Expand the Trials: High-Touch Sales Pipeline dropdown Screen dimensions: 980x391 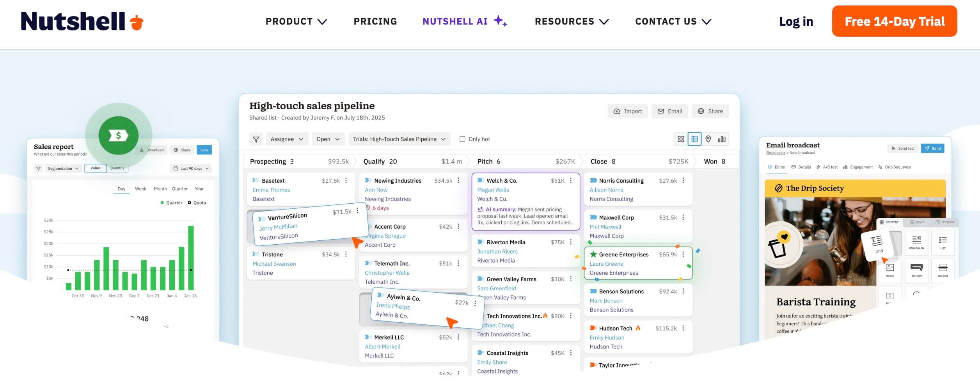click(x=399, y=139)
